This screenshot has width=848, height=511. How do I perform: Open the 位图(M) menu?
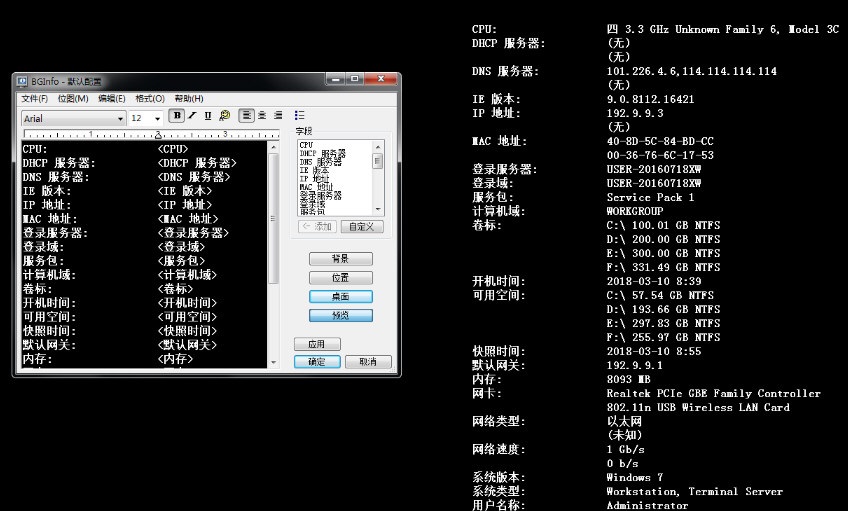[x=73, y=98]
